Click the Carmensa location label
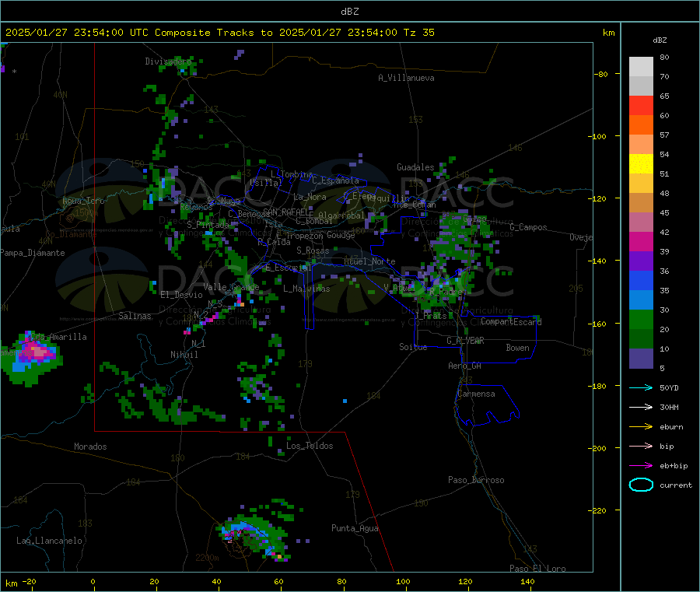The width and height of the screenshot is (700, 592). 477,394
